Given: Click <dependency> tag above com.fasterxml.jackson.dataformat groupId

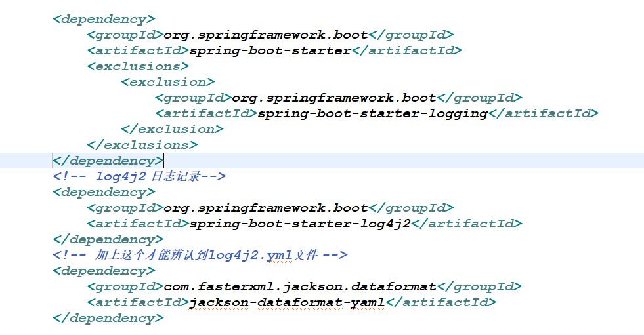Looking at the screenshot, I should 104,271.
